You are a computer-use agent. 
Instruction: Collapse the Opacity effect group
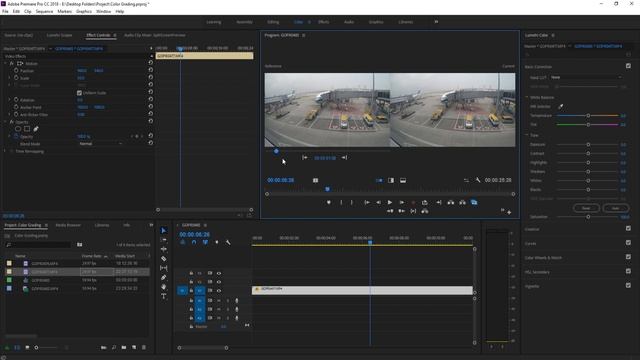[x=5, y=122]
